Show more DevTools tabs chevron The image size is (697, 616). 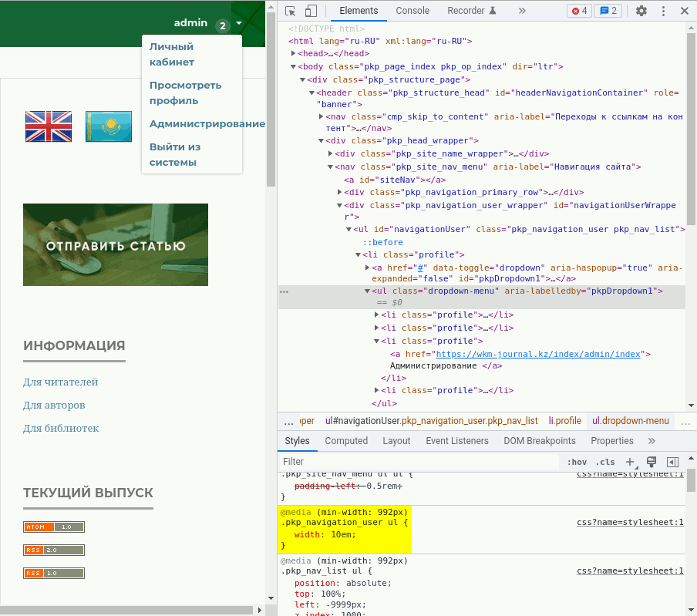point(522,11)
